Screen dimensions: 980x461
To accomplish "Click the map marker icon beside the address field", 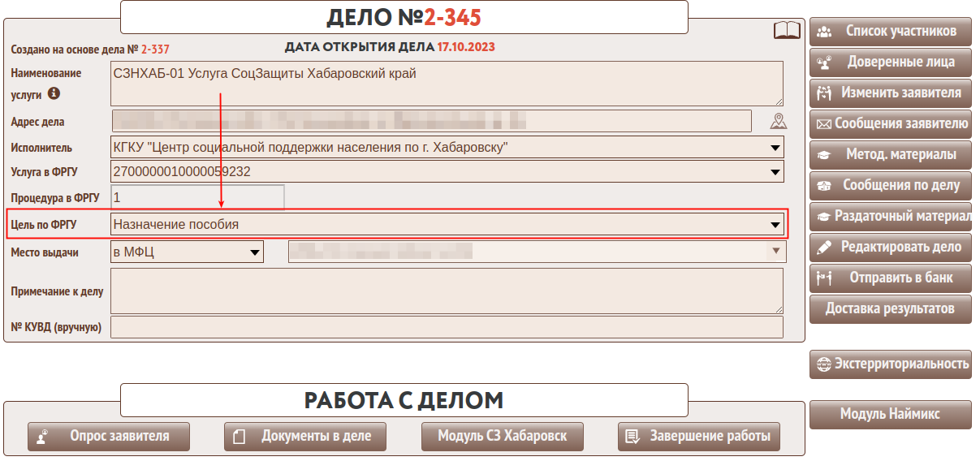I will pyautogui.click(x=778, y=122).
